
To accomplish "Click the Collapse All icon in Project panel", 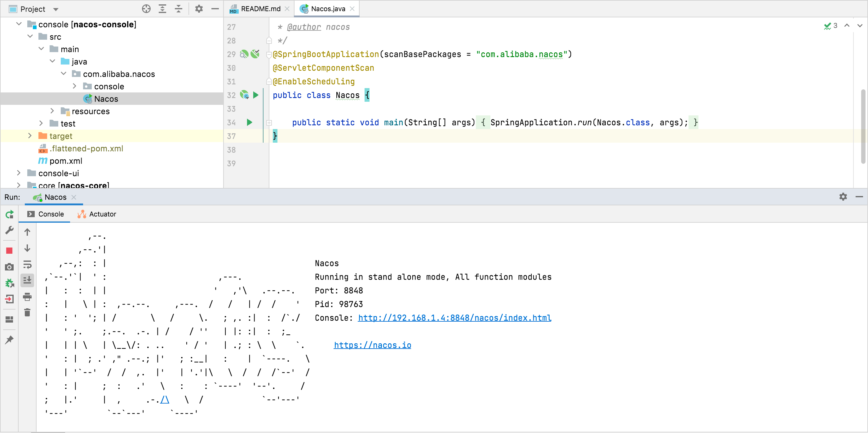I will tap(179, 9).
